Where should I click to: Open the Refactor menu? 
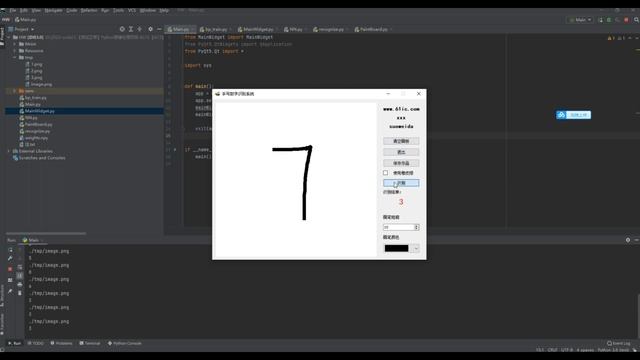point(89,10)
